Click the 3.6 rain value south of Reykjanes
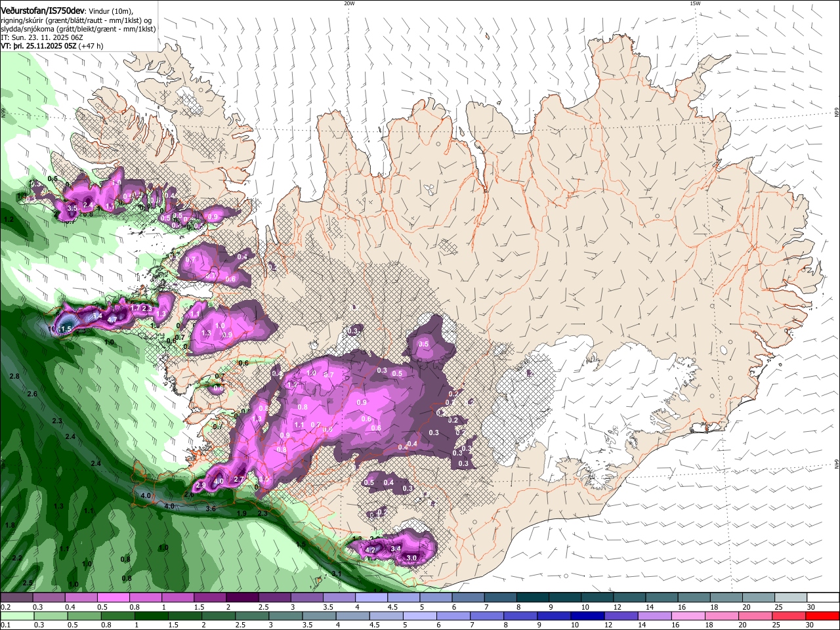Screen dimensions: 840x630 click(211, 509)
